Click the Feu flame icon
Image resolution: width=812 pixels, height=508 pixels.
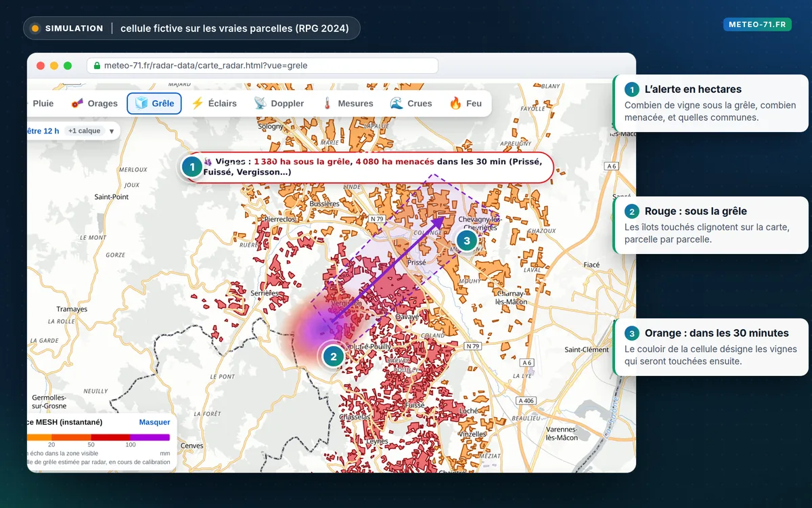point(455,104)
